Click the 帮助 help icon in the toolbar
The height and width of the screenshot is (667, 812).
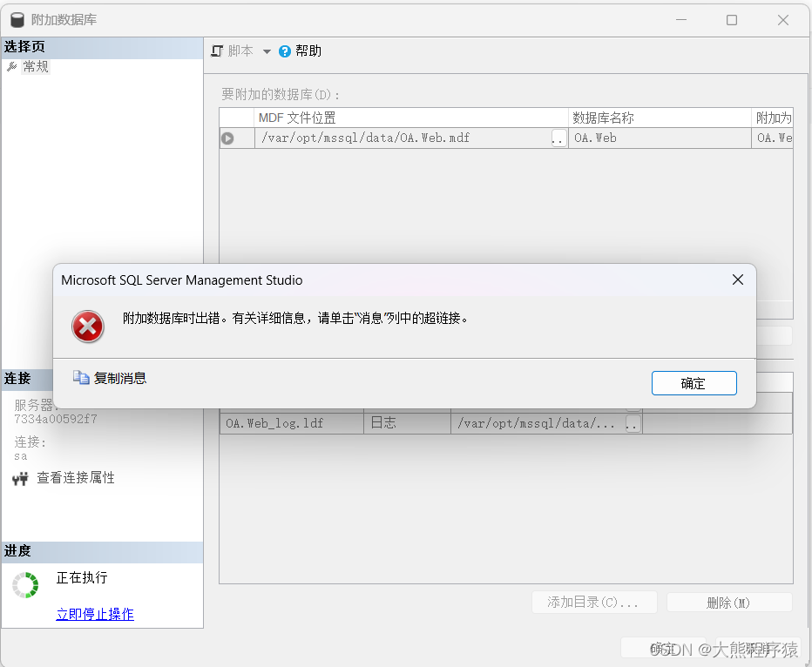click(283, 51)
